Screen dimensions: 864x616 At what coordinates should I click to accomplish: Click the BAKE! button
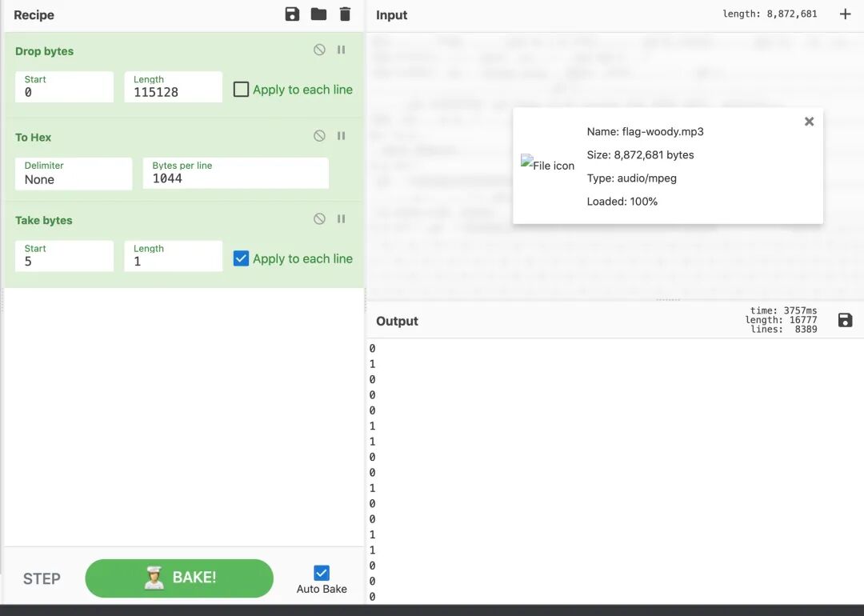pyautogui.click(x=179, y=578)
